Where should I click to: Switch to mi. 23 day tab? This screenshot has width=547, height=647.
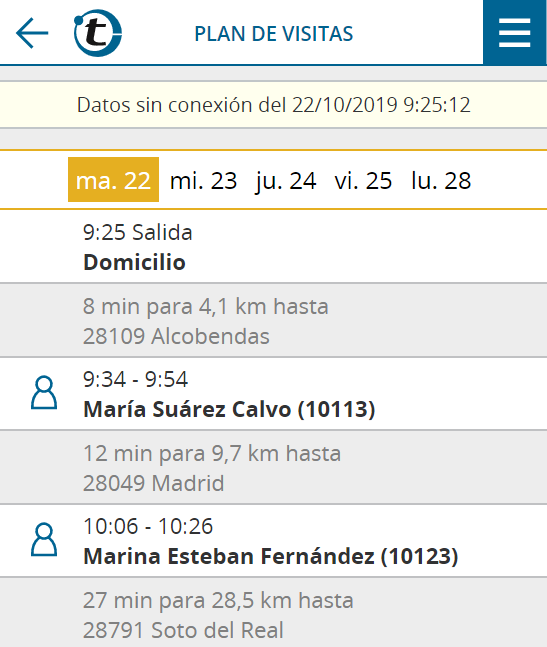coord(203,180)
